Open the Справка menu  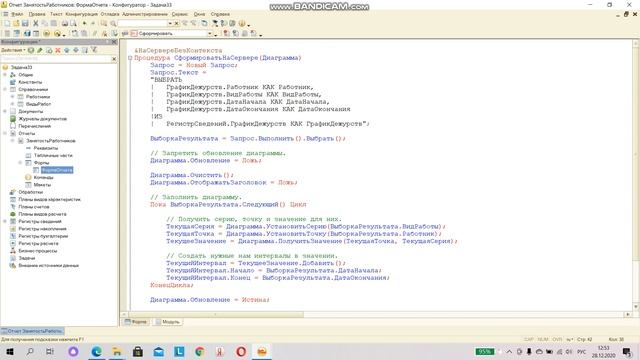pyautogui.click(x=220, y=14)
